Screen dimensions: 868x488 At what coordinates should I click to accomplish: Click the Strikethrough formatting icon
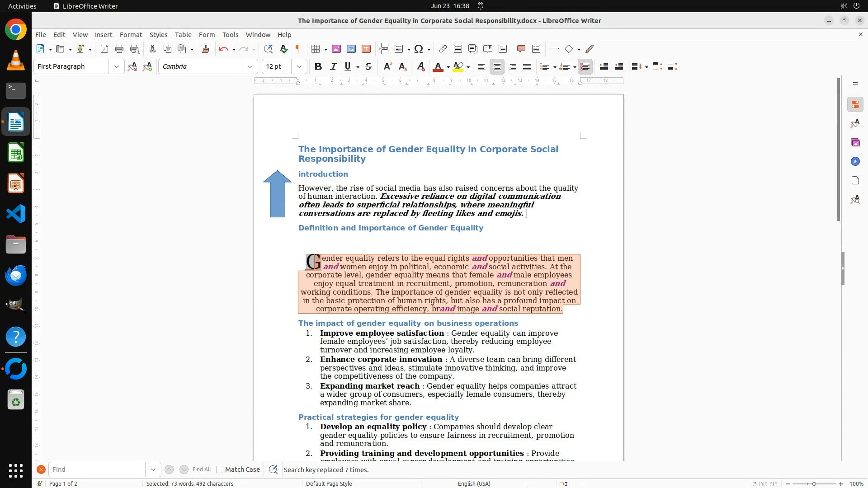[368, 66]
